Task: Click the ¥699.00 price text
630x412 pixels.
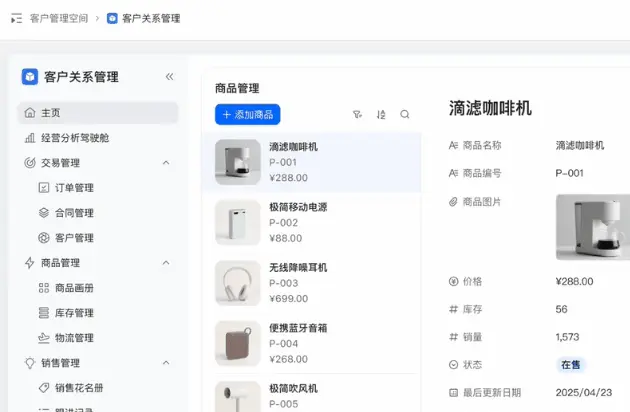Action: click(288, 299)
